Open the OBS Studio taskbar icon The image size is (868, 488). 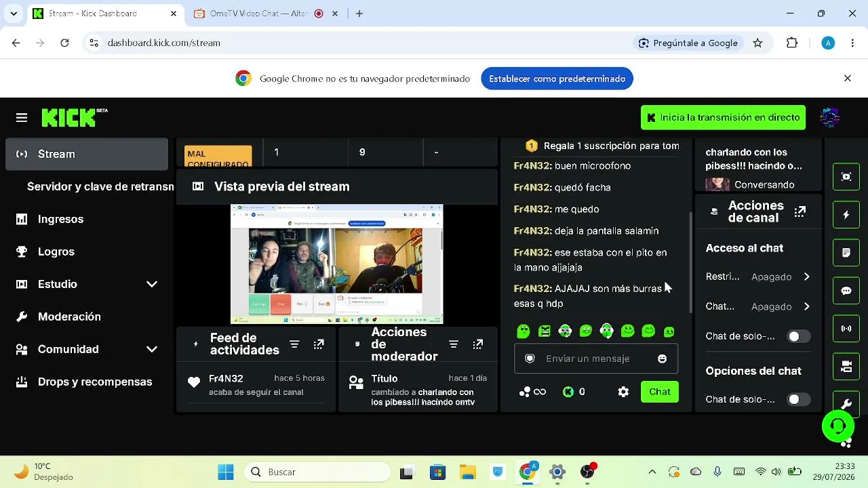[x=588, y=472]
